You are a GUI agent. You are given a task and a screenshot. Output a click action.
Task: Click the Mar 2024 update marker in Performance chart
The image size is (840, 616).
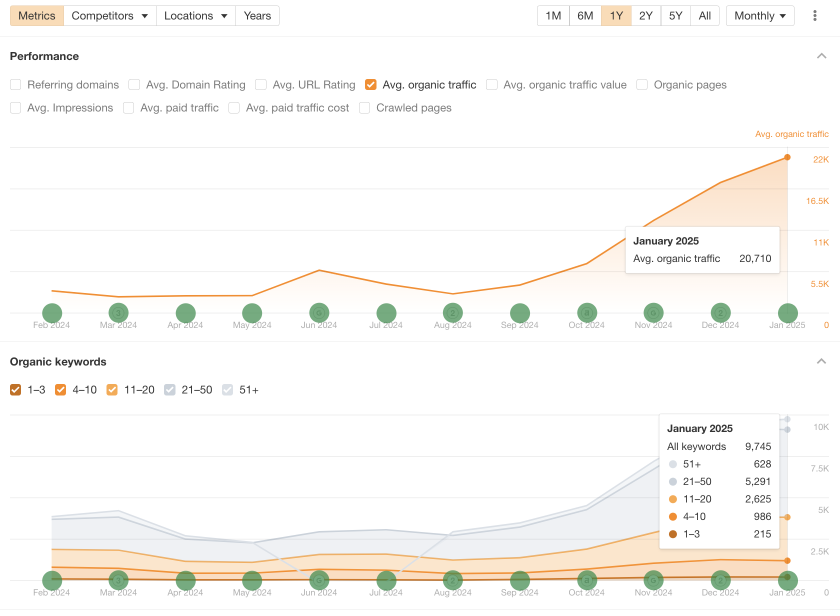118,313
